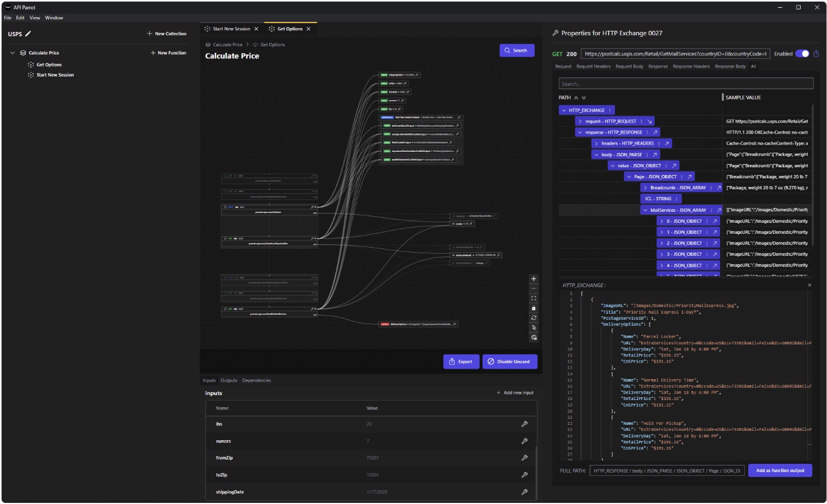Click the share icon beside the Enabled switch
Screen dimensions: 827x504
click(x=816, y=54)
